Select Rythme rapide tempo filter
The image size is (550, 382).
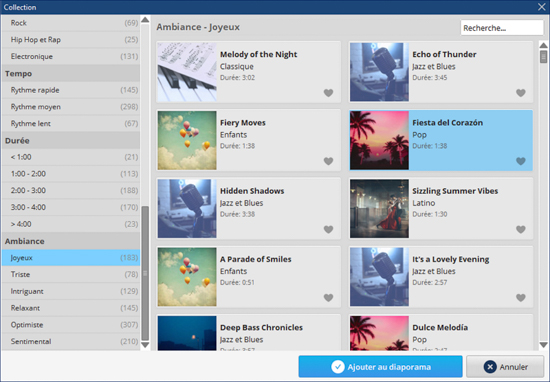click(71, 90)
